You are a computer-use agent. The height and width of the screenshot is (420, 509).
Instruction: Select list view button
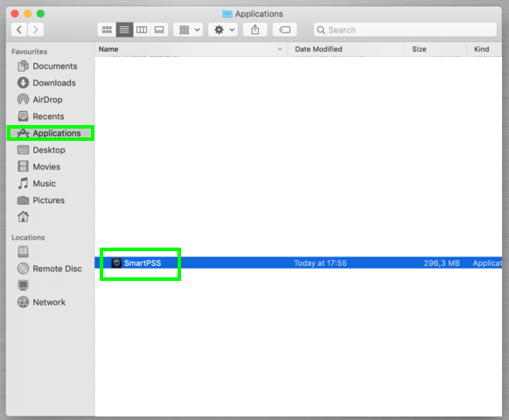[x=124, y=30]
